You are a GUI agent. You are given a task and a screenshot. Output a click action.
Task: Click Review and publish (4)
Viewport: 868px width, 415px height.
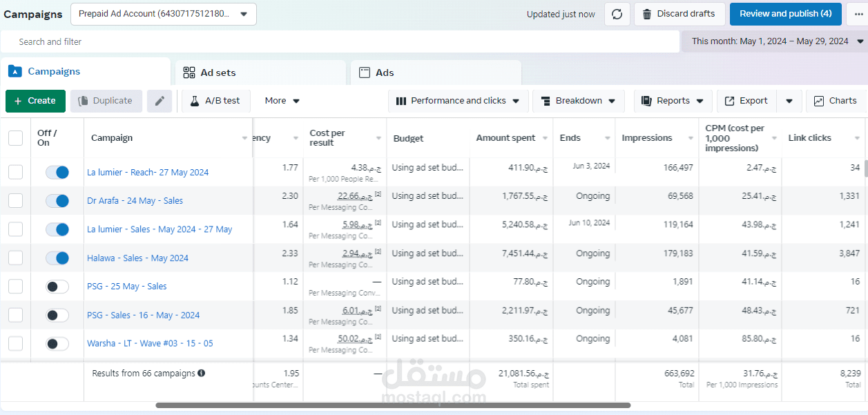click(x=786, y=14)
